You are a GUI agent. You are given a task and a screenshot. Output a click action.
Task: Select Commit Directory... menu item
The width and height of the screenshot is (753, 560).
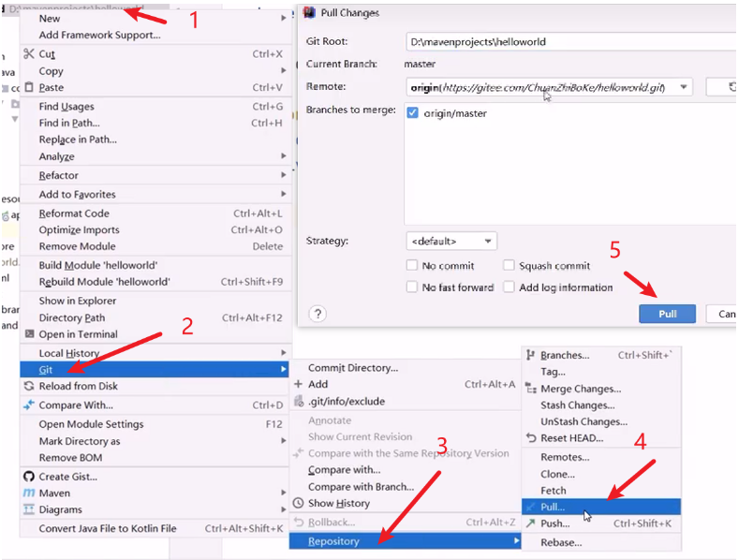(405, 367)
